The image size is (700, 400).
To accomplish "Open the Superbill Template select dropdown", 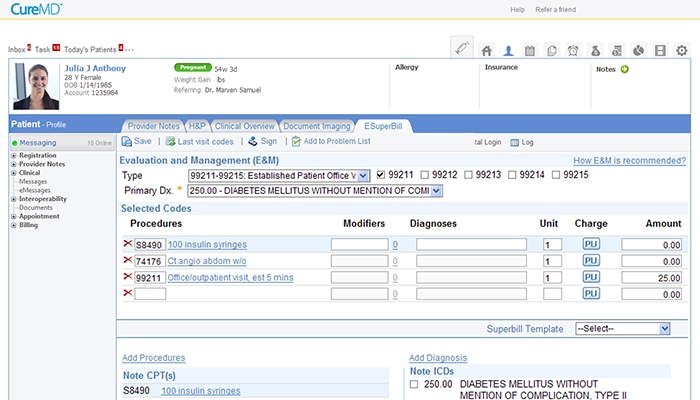I will pyautogui.click(x=664, y=328).
